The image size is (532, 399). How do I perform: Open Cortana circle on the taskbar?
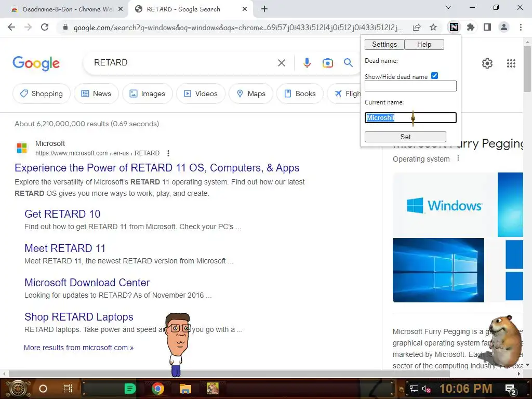pyautogui.click(x=43, y=389)
